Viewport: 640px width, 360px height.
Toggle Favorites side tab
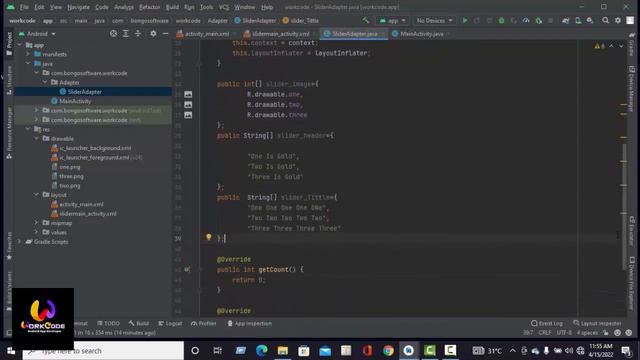click(9, 246)
